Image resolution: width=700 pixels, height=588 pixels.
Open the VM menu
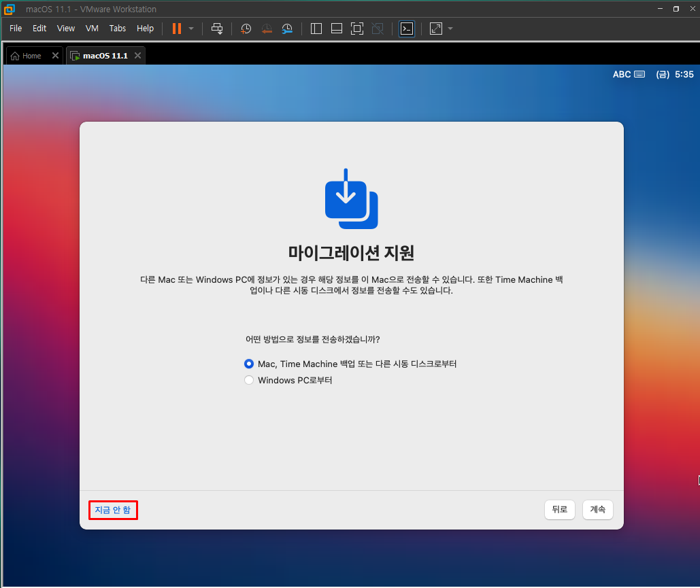[92, 28]
